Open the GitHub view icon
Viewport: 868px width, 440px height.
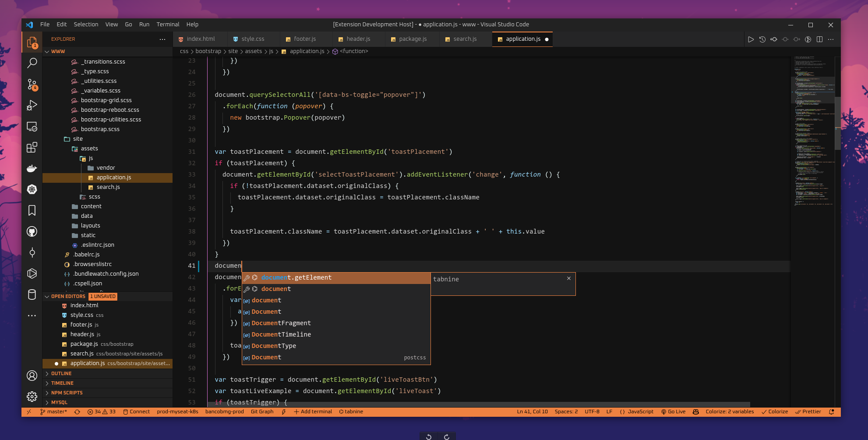coord(32,231)
